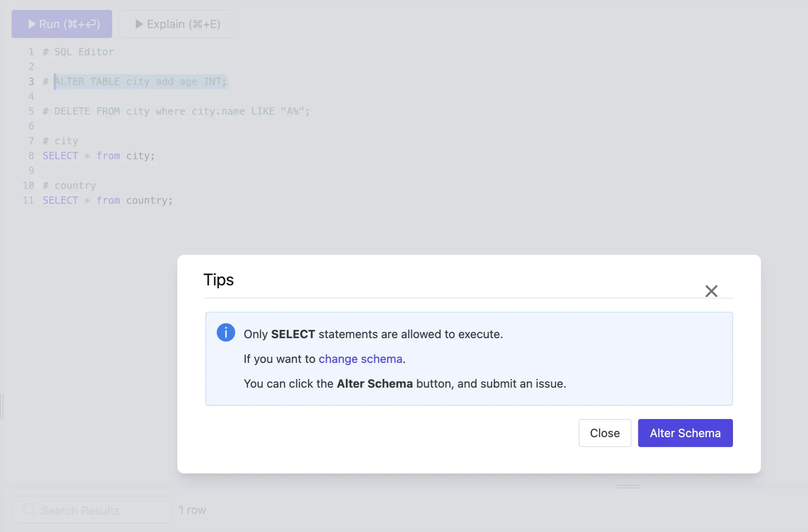This screenshot has width=808, height=532.
Task: Click on SELECT * from city line
Action: pyautogui.click(x=99, y=156)
